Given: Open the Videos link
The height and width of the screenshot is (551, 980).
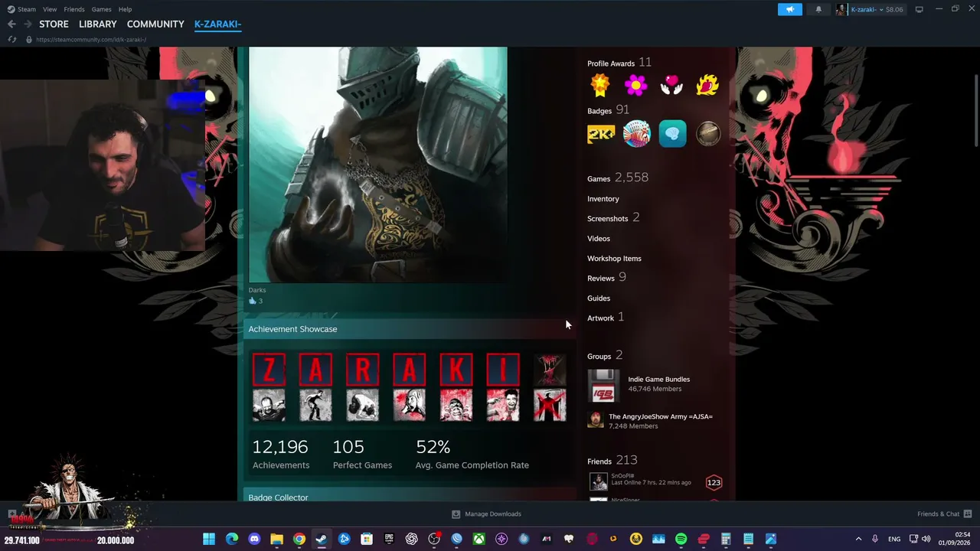Looking at the screenshot, I should [x=599, y=239].
